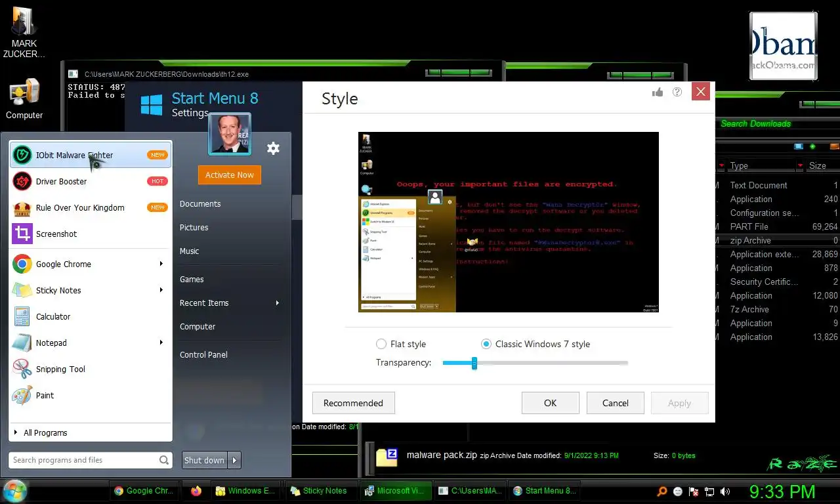The image size is (840, 504).
Task: Click the search magnifier in start menu
Action: coord(164,460)
